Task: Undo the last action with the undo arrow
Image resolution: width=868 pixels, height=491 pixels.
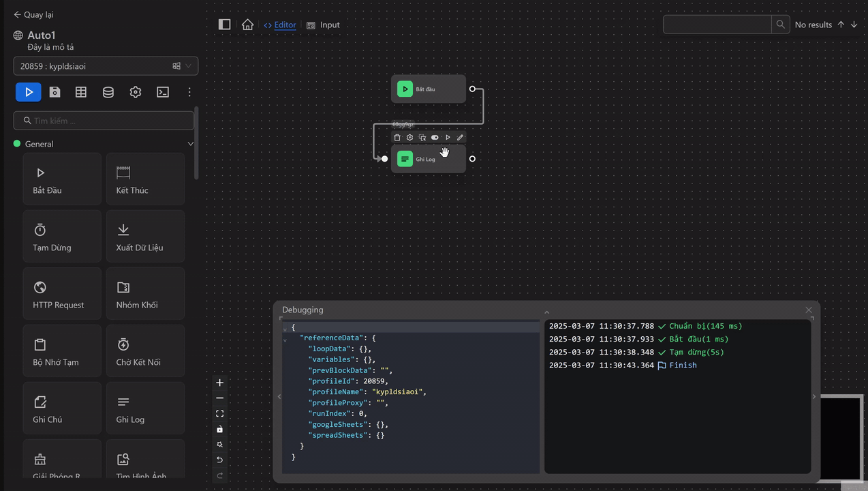Action: point(219,460)
